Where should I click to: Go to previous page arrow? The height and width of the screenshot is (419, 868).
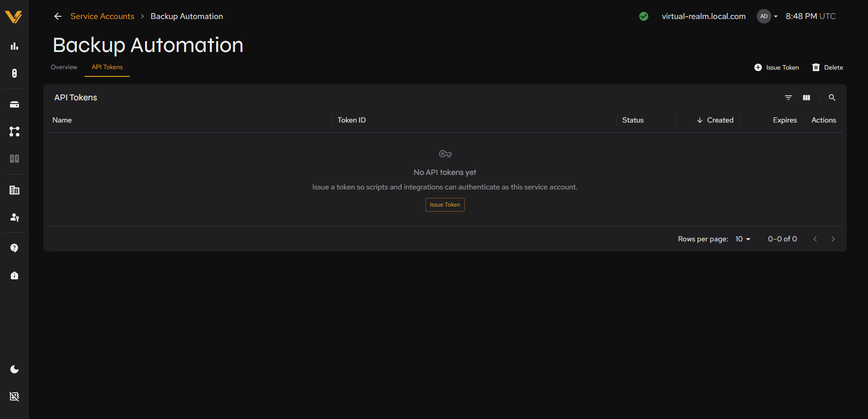coord(815,239)
